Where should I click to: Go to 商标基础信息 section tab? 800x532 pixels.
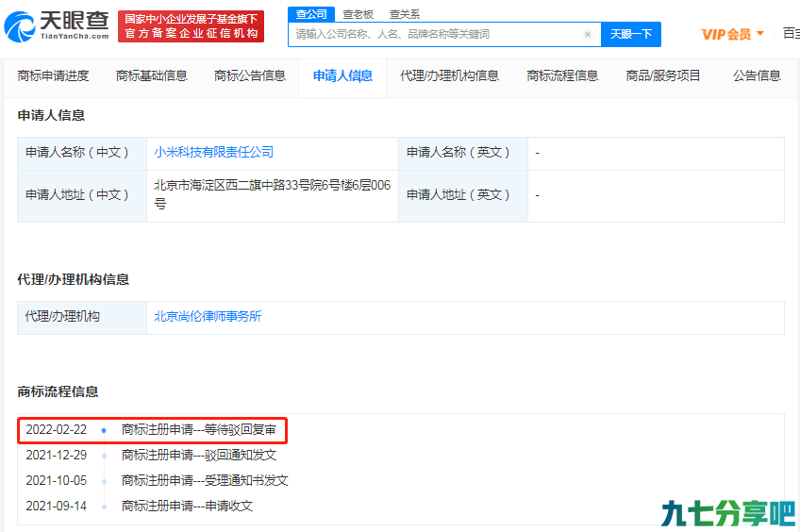coord(152,76)
